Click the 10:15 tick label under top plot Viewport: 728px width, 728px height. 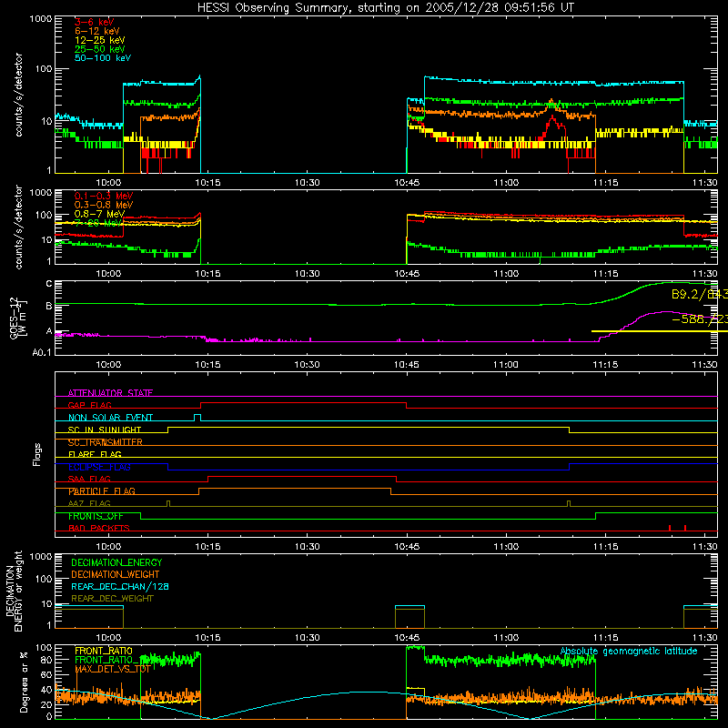pos(207,183)
